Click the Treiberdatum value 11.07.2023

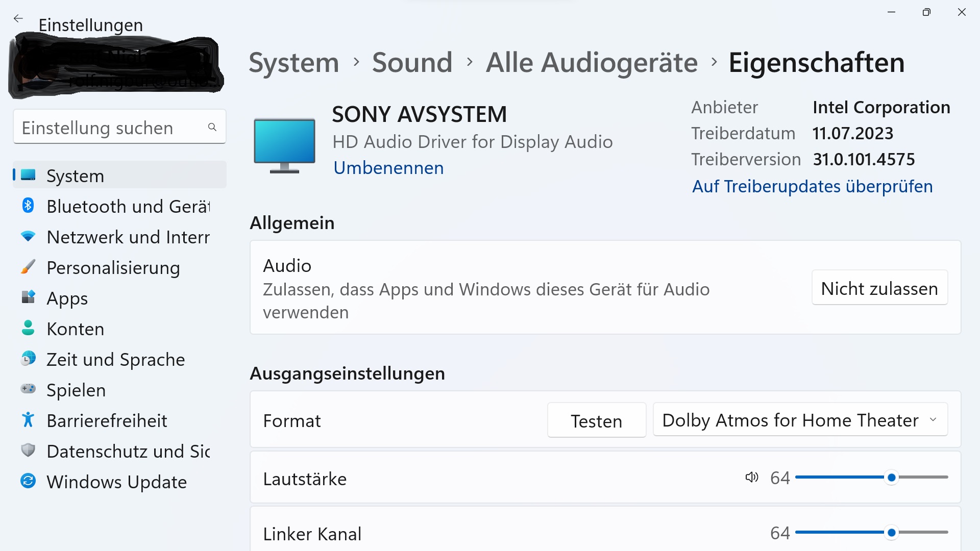[853, 133]
